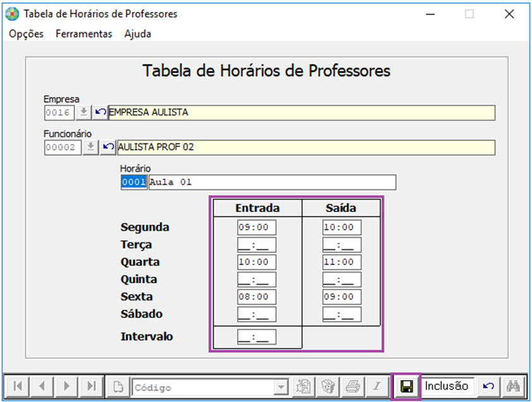Click the Intervalo row label
Image resolution: width=532 pixels, height=402 pixels.
pyautogui.click(x=147, y=336)
